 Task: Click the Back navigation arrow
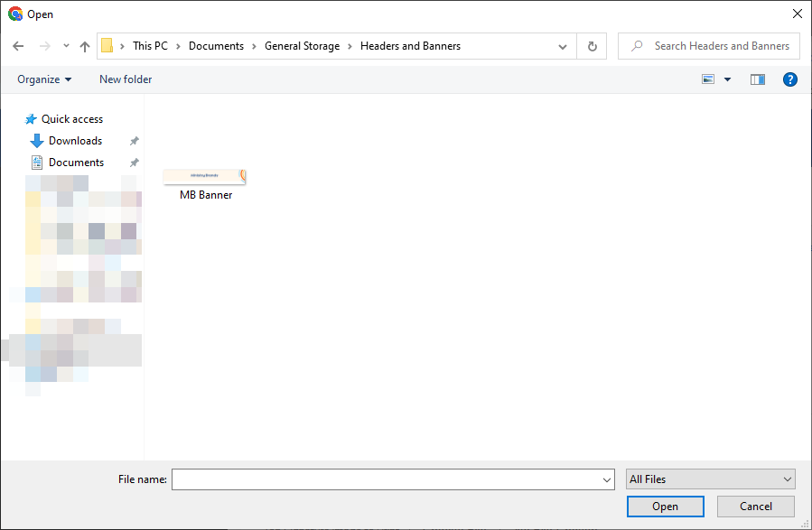(19, 46)
